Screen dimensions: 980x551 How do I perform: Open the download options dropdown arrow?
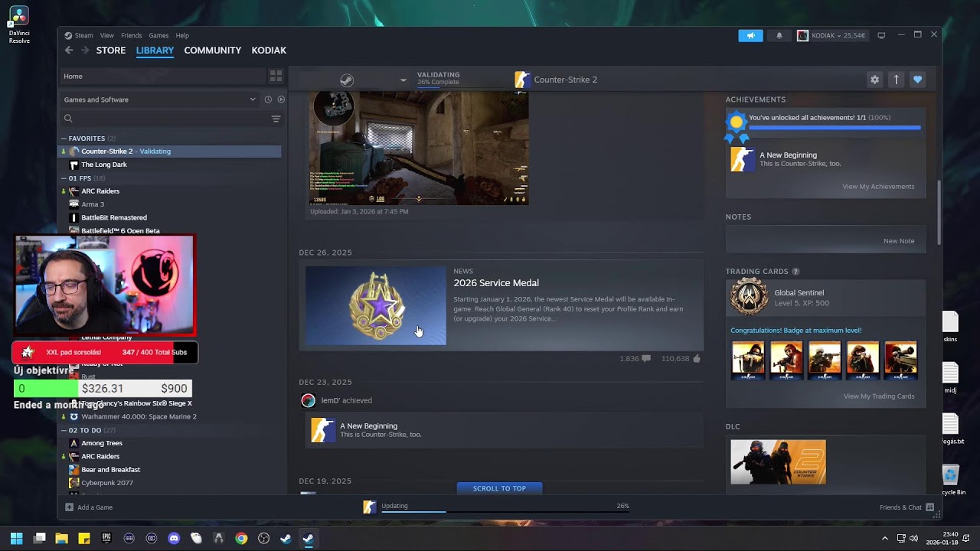coord(403,80)
